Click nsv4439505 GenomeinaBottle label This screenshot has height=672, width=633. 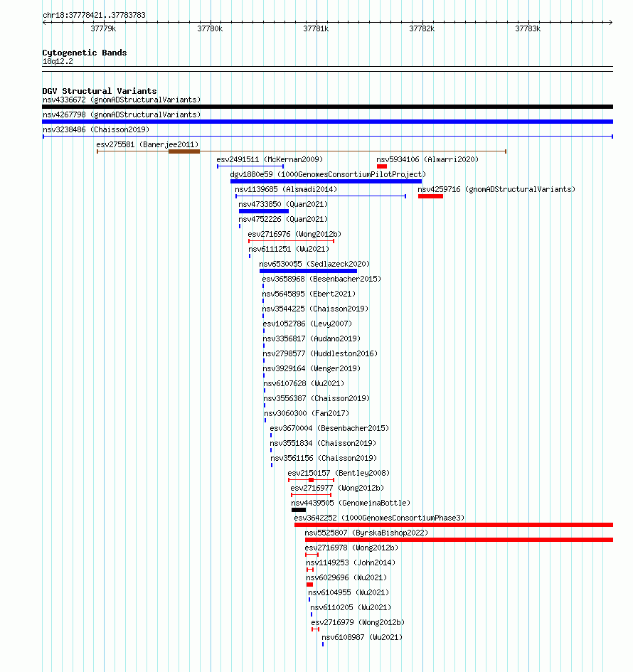coord(351,503)
